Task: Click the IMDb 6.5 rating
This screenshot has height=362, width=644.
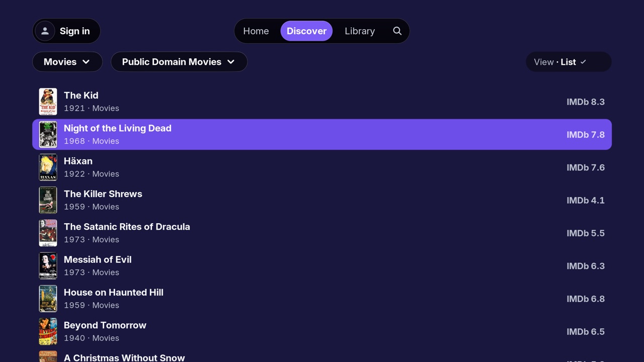Action: coord(586,332)
